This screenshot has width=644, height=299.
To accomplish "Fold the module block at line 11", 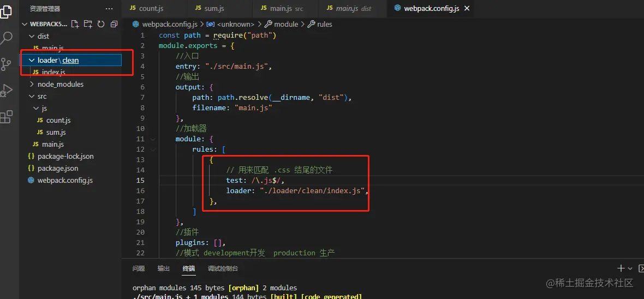I will [153, 139].
